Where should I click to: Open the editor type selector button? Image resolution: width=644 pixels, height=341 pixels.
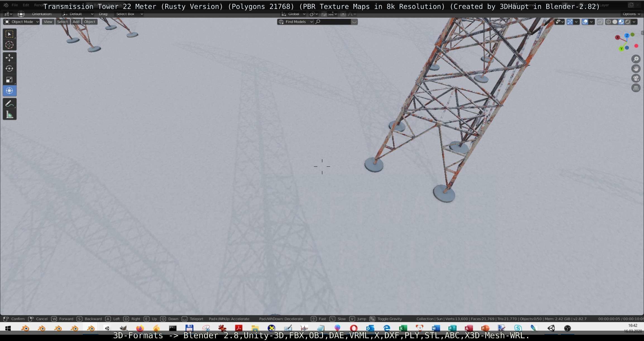tap(8, 14)
